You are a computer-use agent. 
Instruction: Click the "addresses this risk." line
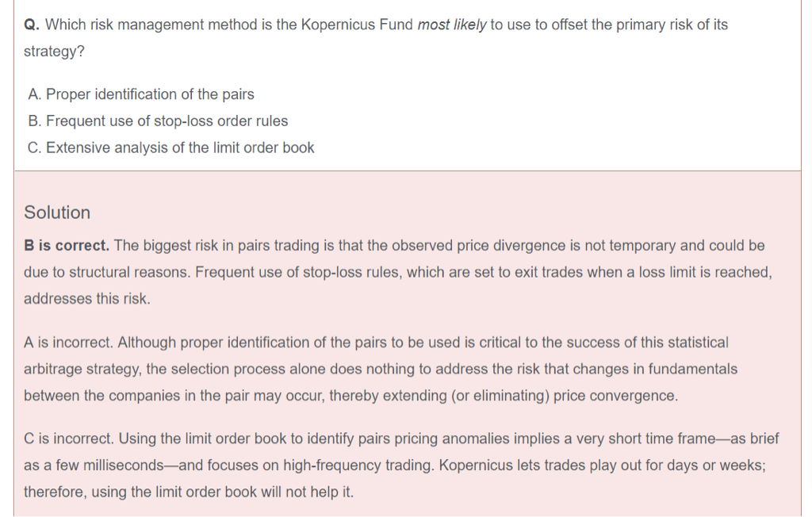(86, 299)
